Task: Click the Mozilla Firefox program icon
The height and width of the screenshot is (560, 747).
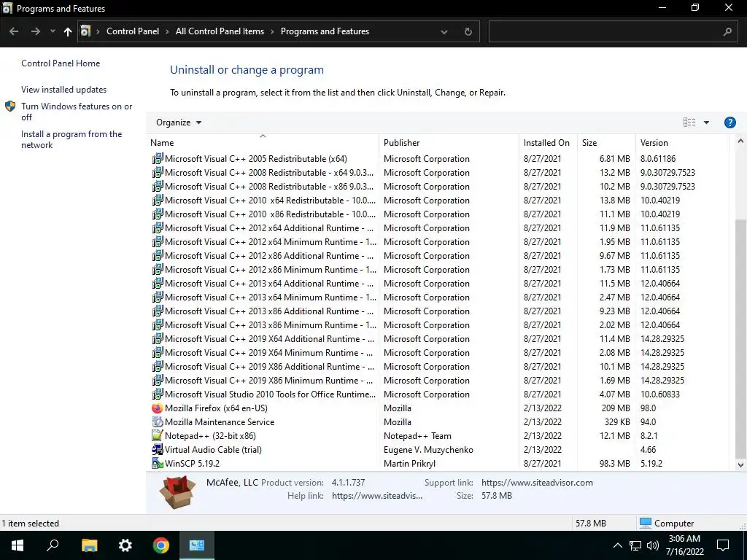Action: [158, 408]
